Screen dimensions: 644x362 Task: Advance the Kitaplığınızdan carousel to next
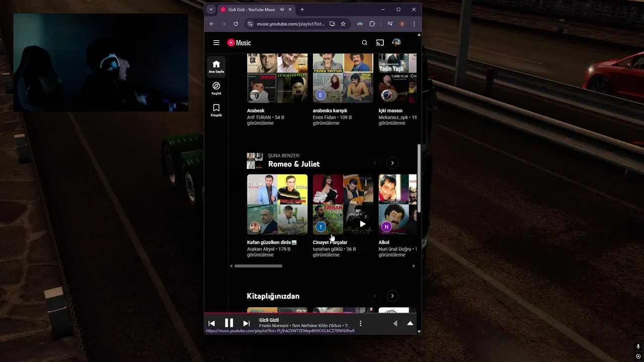point(392,296)
